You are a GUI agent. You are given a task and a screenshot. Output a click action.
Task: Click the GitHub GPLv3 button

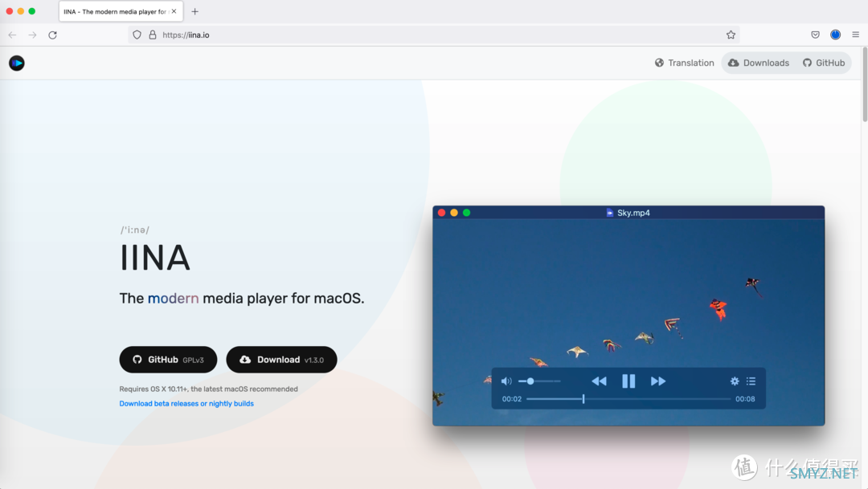[x=168, y=360]
